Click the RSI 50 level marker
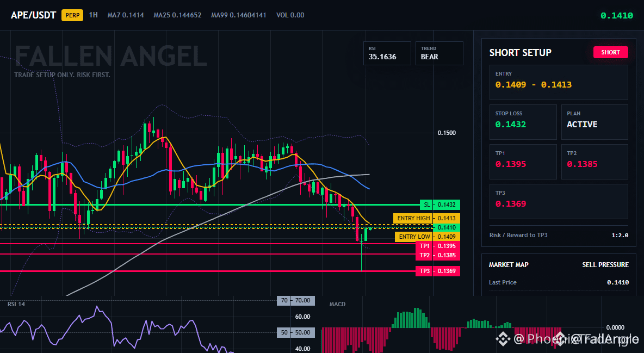The height and width of the screenshot is (353, 644). [x=296, y=332]
